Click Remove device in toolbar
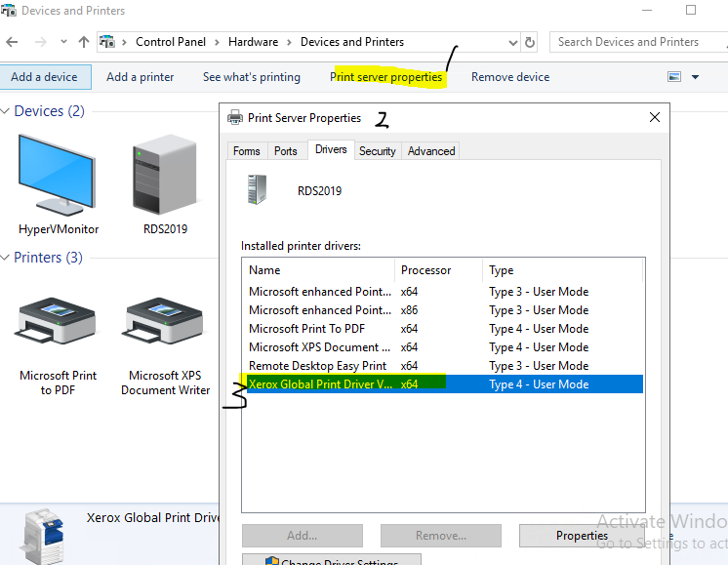The width and height of the screenshot is (728, 565). point(510,77)
